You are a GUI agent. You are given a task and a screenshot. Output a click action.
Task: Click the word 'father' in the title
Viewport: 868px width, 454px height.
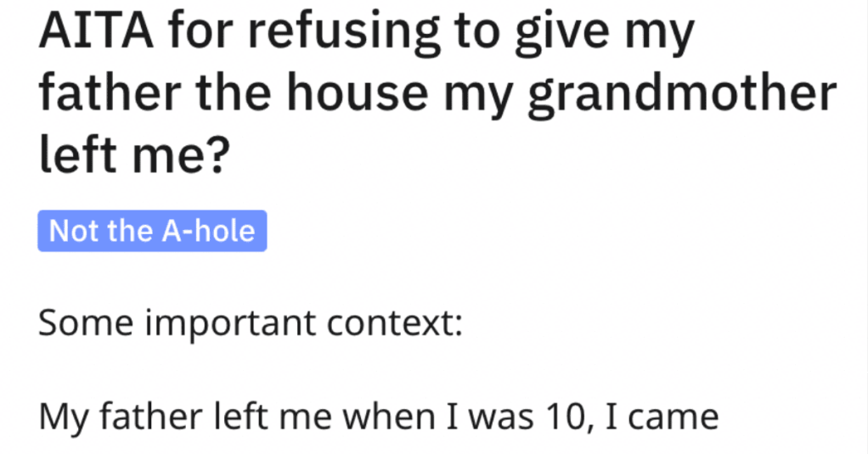110,92
